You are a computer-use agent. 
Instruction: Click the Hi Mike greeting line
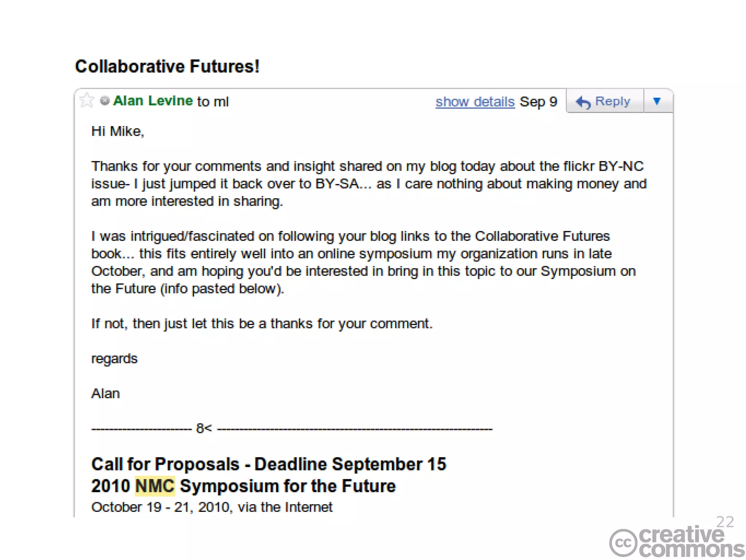(x=118, y=131)
